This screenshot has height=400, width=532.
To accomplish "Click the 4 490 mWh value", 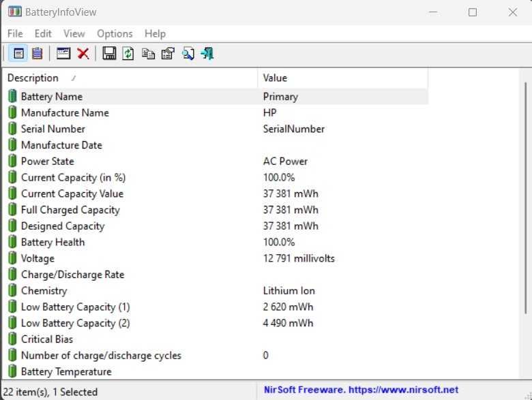I will click(x=288, y=323).
